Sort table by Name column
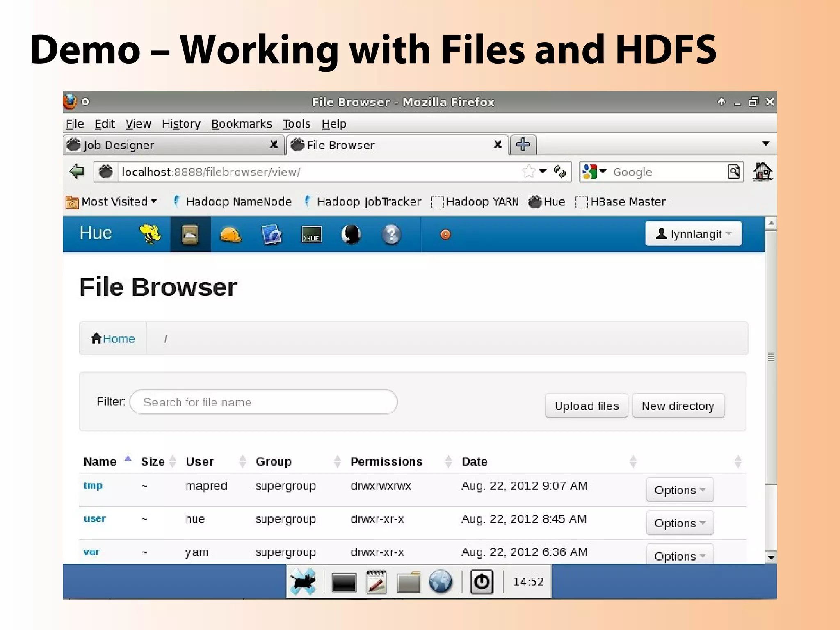Screen dimensions: 840x630 pyautogui.click(x=100, y=461)
